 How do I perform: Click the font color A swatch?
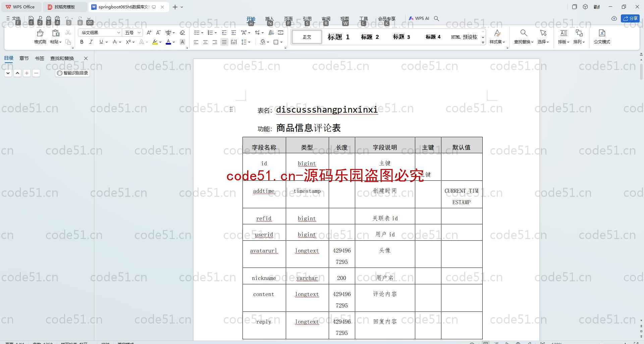(x=168, y=42)
